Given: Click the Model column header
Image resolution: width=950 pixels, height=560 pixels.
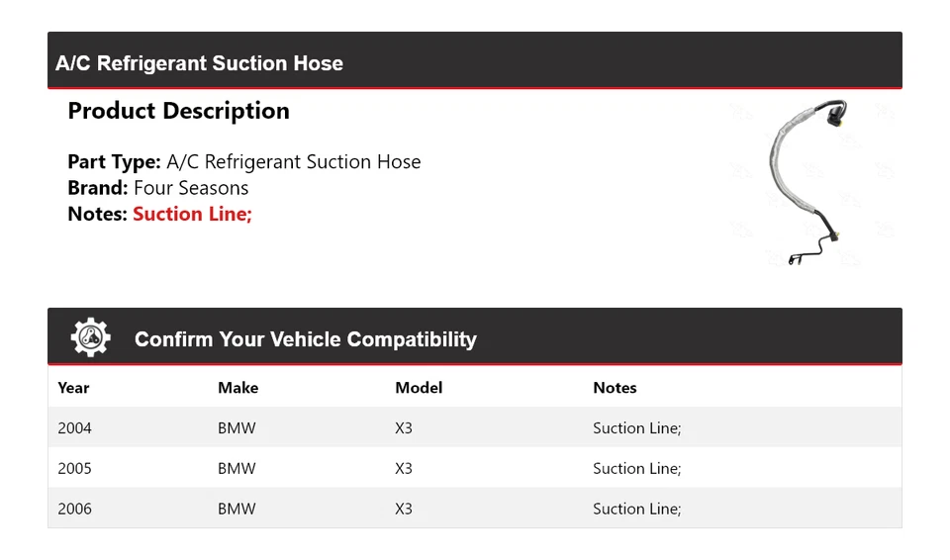Looking at the screenshot, I should 419,388.
